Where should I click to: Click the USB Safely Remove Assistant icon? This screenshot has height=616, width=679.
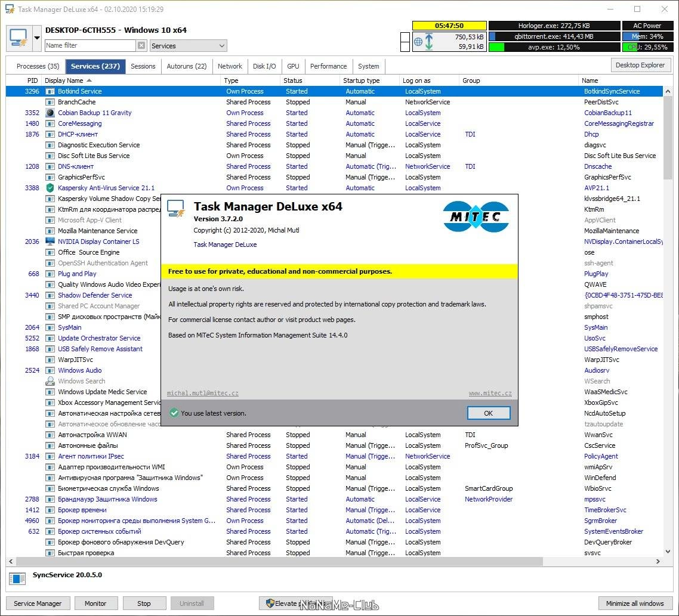(x=50, y=349)
